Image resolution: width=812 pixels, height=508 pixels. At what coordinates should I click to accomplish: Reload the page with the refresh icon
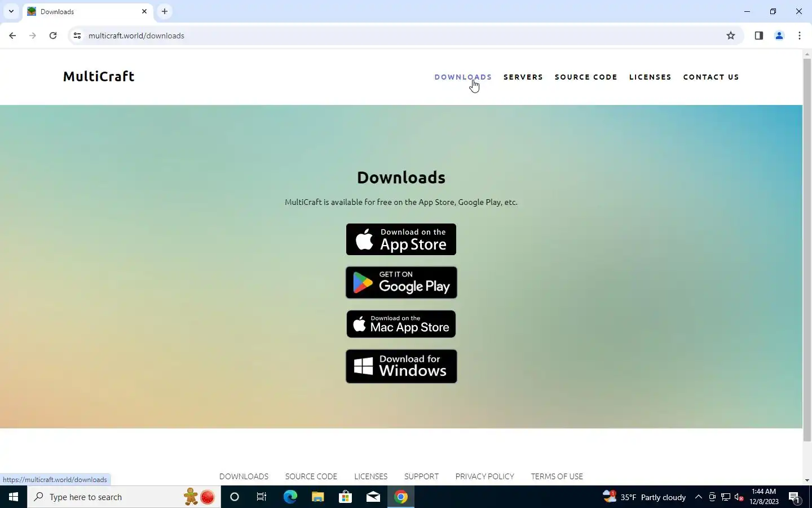(53, 36)
